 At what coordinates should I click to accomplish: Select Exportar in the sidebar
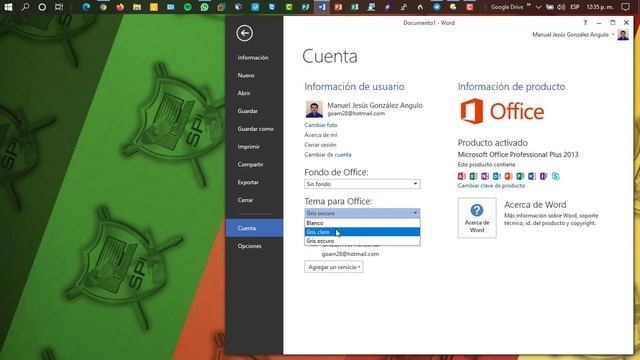pyautogui.click(x=248, y=182)
